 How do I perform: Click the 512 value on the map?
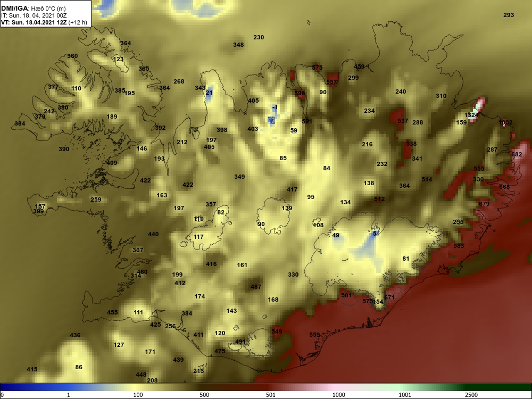click(379, 199)
